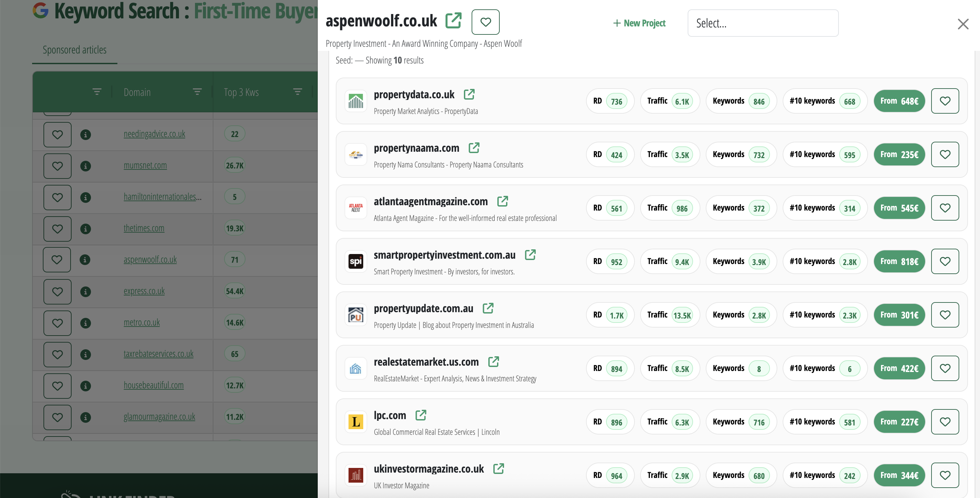Image resolution: width=980 pixels, height=498 pixels.
Task: Favorite taxrebateservices.co.uk in the table
Action: click(x=58, y=355)
